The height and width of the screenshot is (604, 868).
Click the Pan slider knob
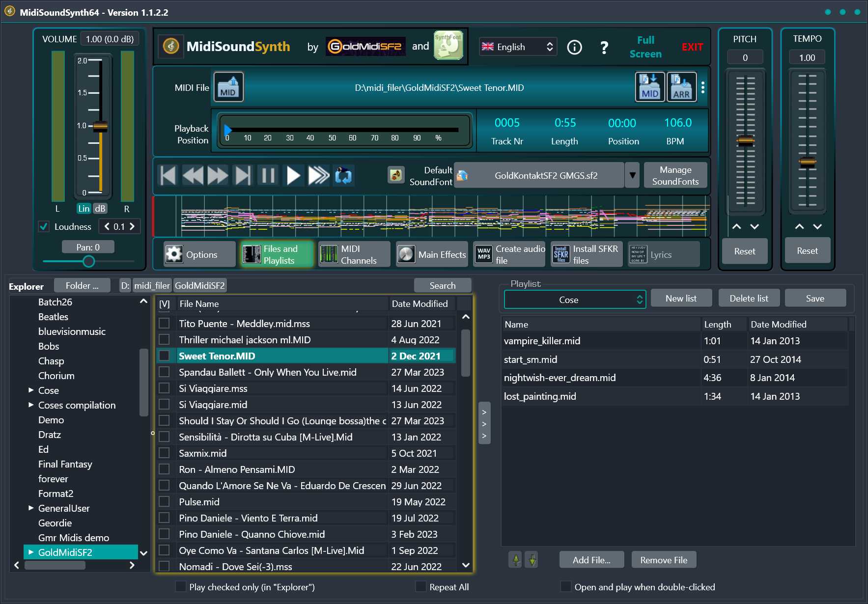[88, 261]
